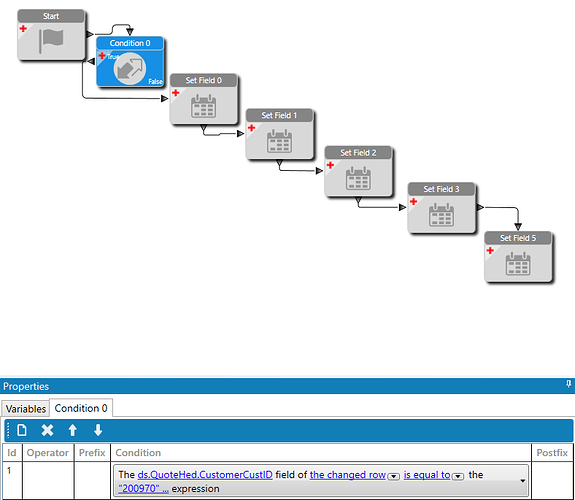Select the Condition 0 branching icon
This screenshot has height=500, width=575.
click(x=130, y=69)
